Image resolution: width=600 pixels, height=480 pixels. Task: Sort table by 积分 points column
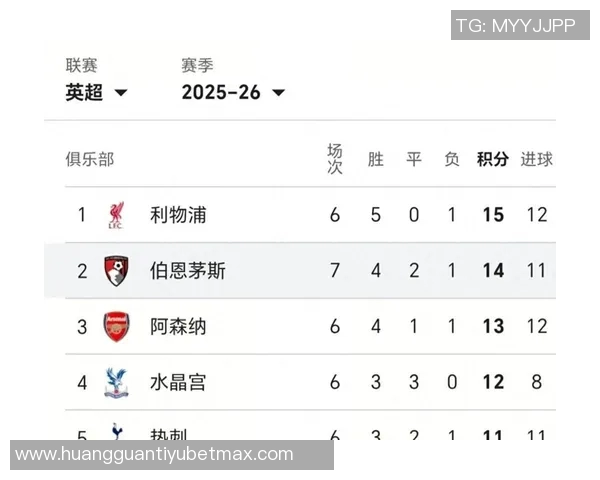point(492,159)
